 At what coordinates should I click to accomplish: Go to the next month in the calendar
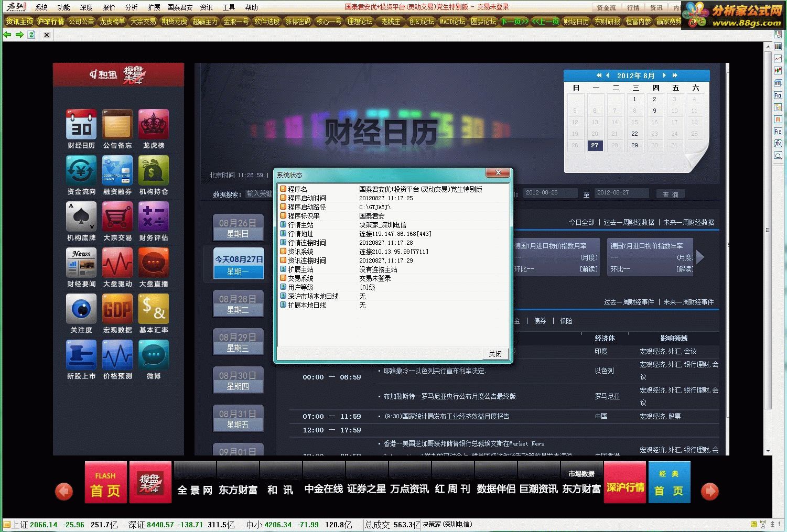click(x=664, y=75)
